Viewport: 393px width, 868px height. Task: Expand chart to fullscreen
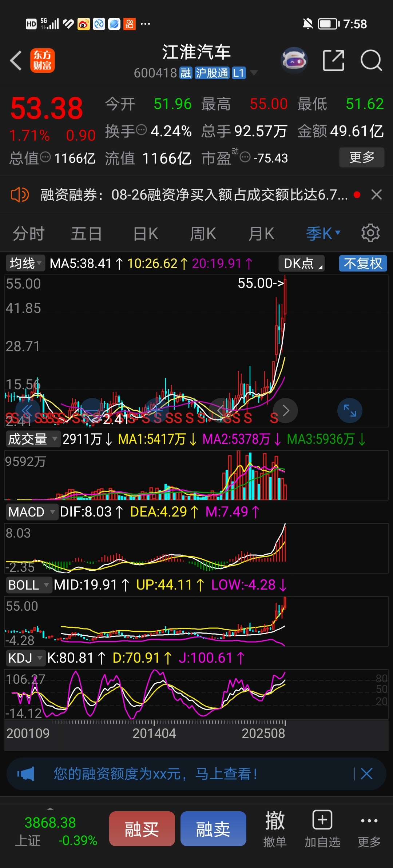click(350, 410)
